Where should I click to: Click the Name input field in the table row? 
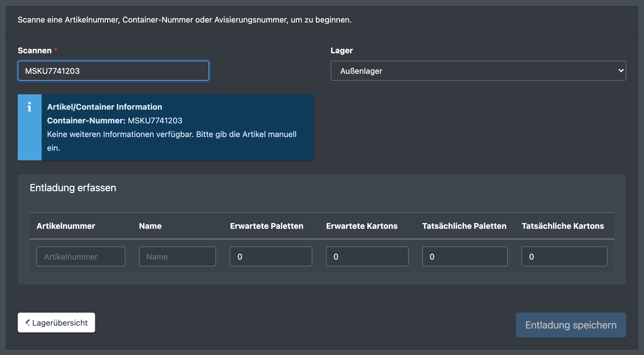click(177, 256)
